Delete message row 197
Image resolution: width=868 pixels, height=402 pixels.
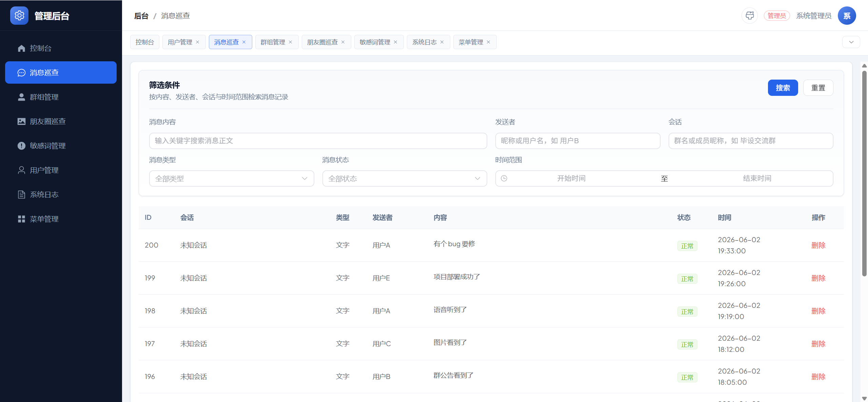(818, 344)
